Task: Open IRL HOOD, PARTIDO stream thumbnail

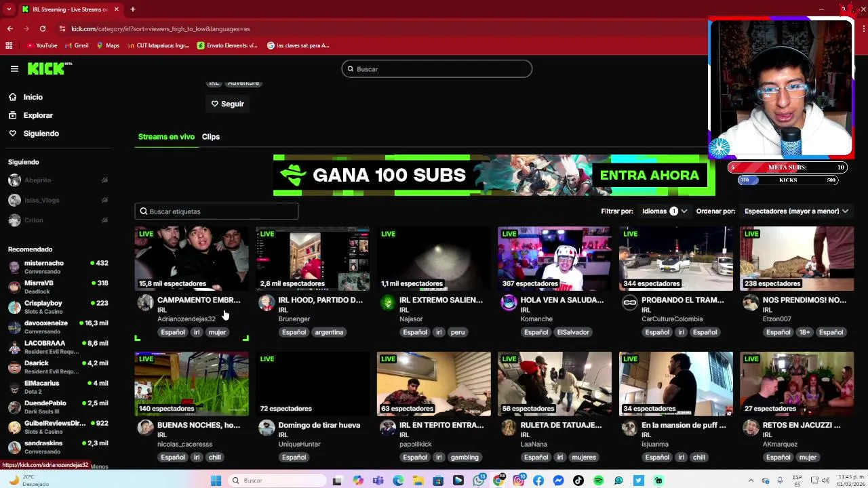Action: tap(313, 258)
